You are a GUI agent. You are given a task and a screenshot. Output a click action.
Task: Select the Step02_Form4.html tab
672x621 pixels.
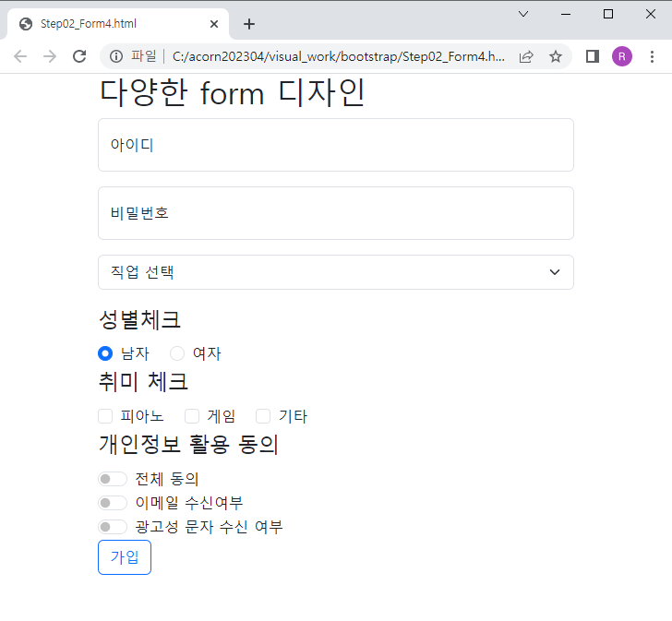(118, 24)
